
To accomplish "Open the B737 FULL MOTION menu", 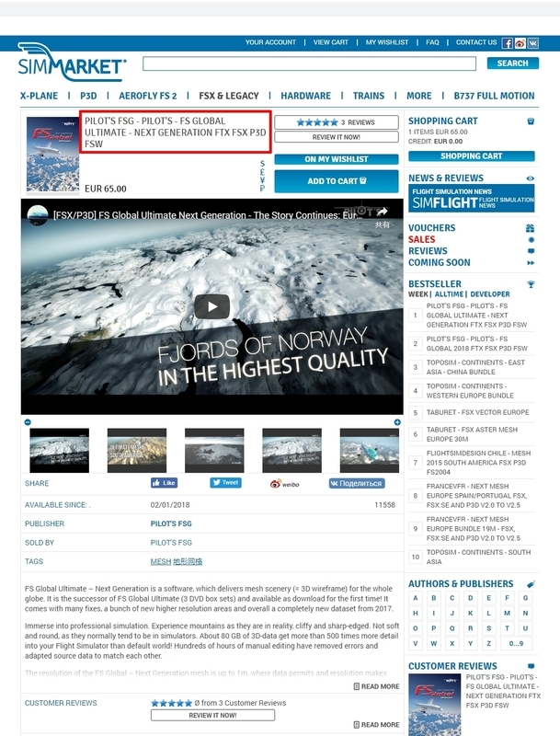I will [494, 96].
